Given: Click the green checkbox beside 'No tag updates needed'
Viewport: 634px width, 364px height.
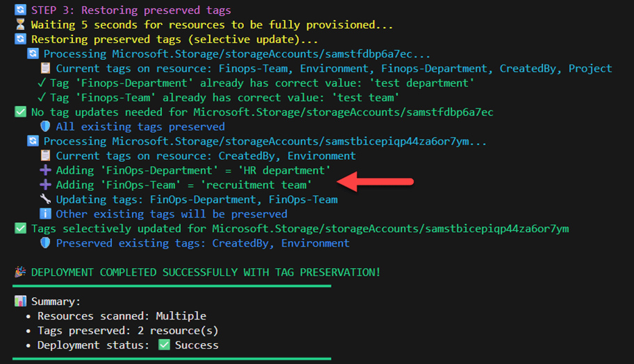Looking at the screenshot, I should click(19, 112).
